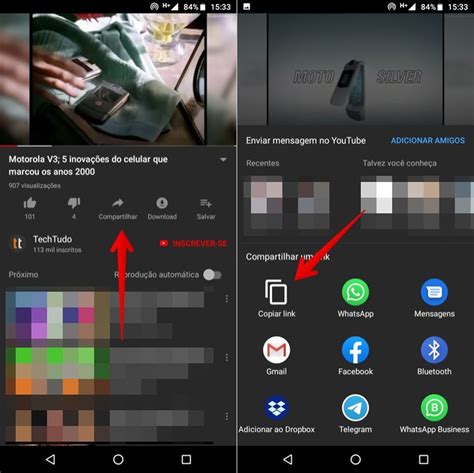Tap the left screen's Back navigation button
The height and width of the screenshot is (473, 474).
click(50, 460)
